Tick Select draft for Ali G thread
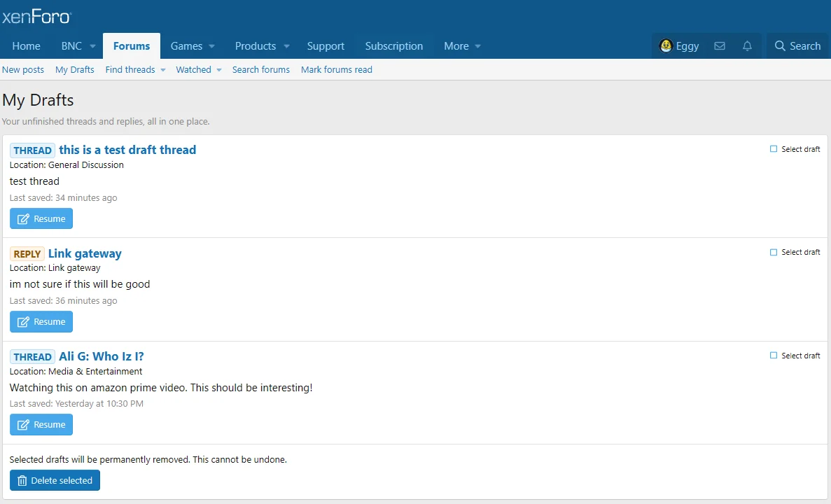This screenshot has height=504, width=831. tap(773, 355)
